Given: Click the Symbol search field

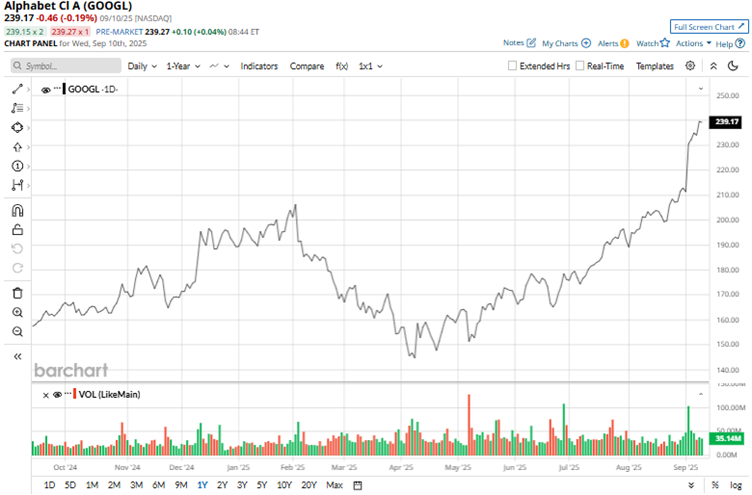Looking at the screenshot, I should click(x=66, y=66).
